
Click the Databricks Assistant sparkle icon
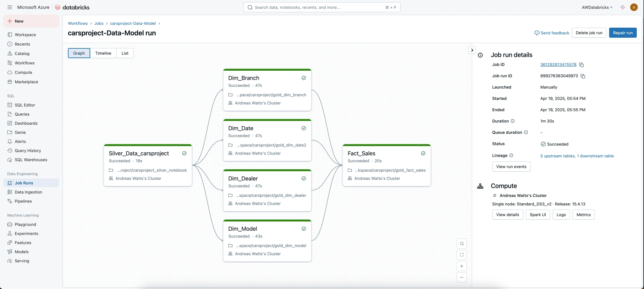click(x=622, y=7)
